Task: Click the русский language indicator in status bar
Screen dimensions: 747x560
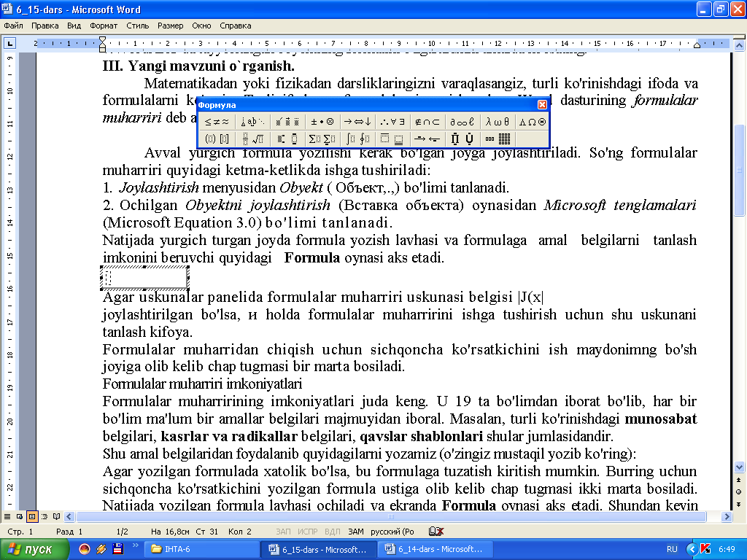Action: pos(392,532)
